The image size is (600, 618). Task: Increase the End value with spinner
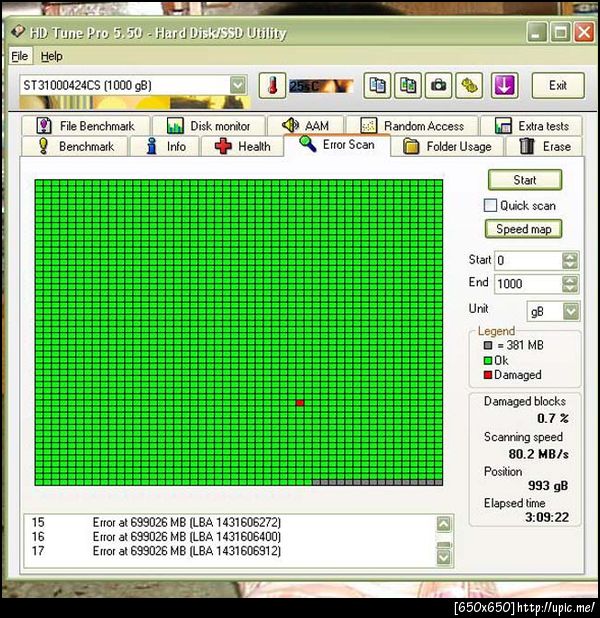click(x=570, y=280)
